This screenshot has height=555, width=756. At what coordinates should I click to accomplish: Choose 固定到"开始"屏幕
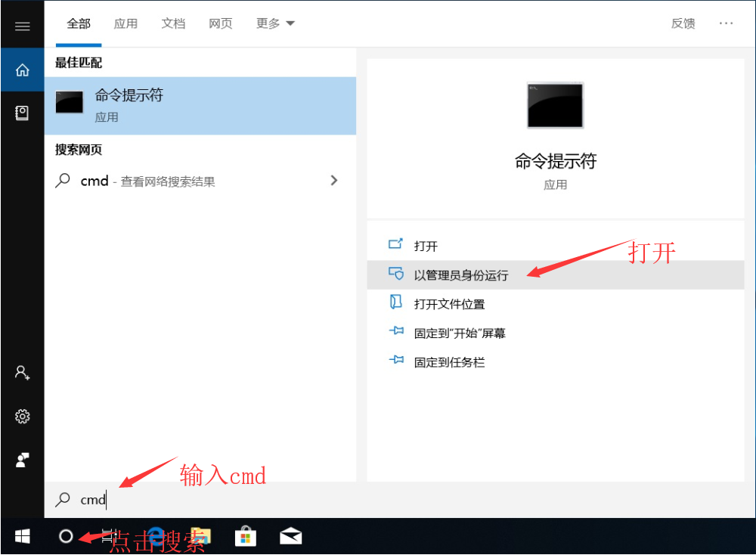[556, 333]
